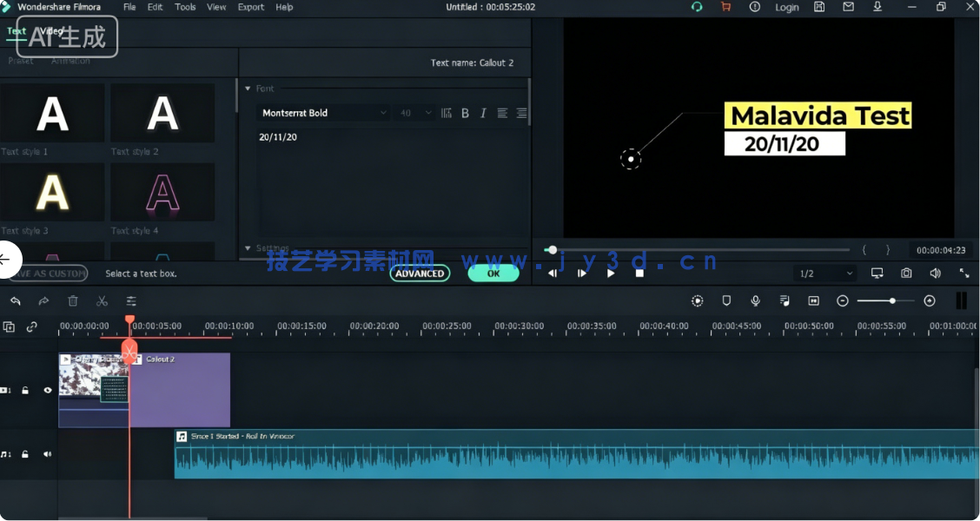Open the font size dropdown
Screen dimensions: 980x521
[414, 113]
